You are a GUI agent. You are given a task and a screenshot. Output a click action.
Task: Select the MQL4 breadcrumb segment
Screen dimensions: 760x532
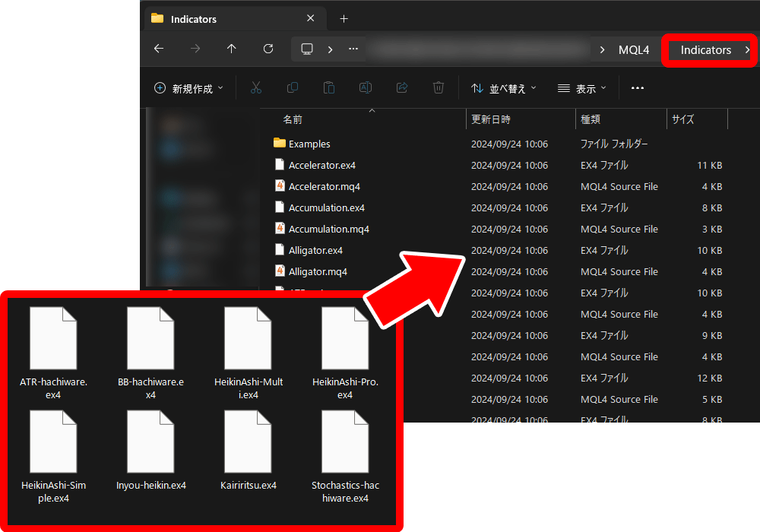634,50
